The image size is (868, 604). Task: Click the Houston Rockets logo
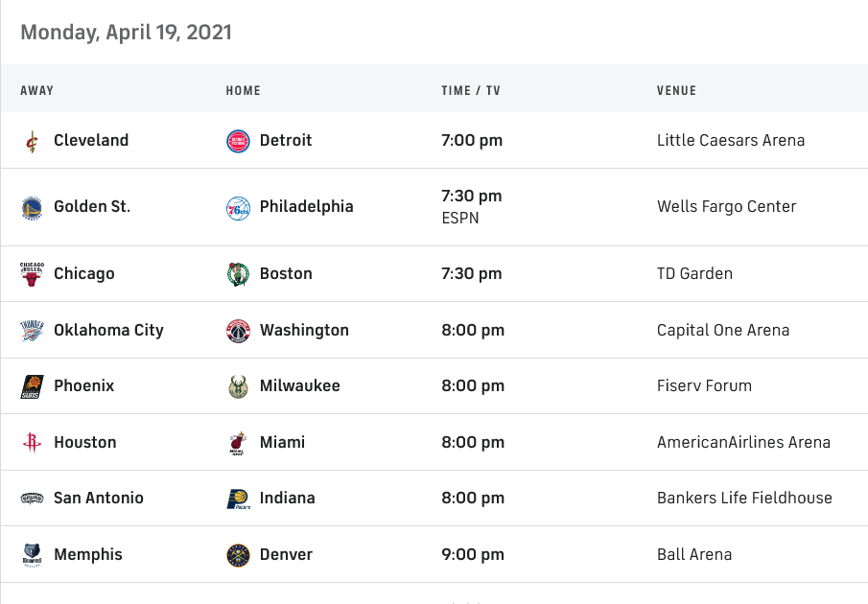pyautogui.click(x=32, y=443)
